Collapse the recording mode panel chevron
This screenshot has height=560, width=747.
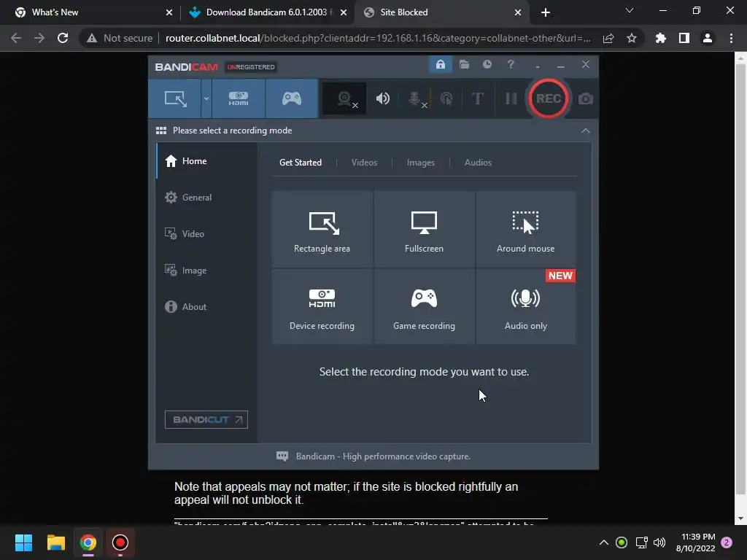click(586, 131)
